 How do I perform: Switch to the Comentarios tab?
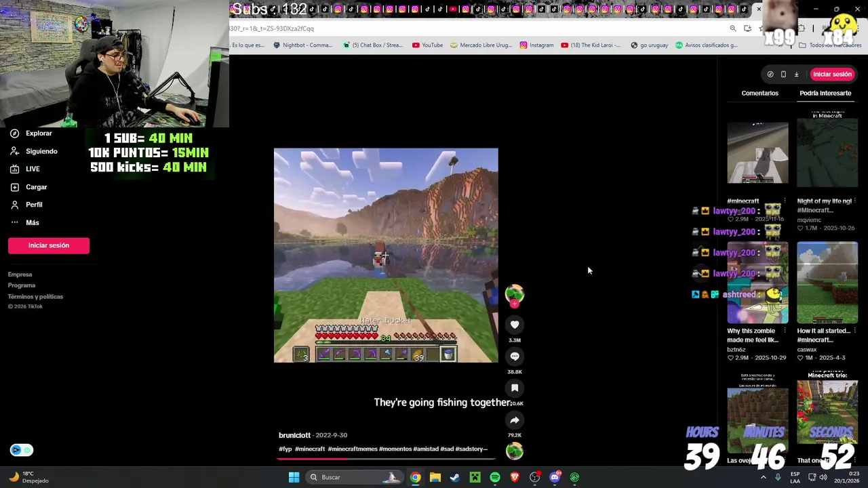coord(759,93)
